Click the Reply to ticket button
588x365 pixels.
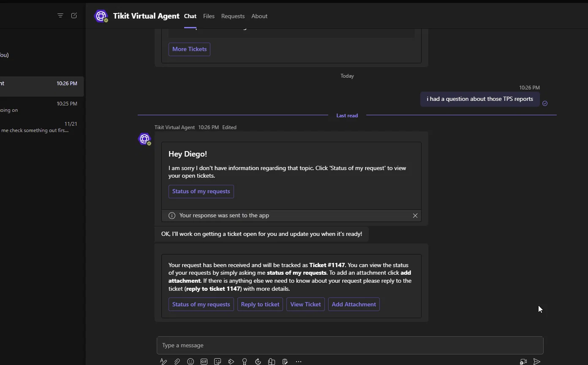260,304
